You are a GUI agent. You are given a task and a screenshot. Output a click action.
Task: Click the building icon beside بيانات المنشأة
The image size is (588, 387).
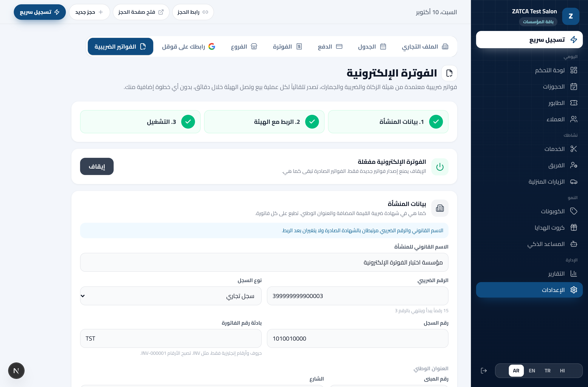coord(439,208)
